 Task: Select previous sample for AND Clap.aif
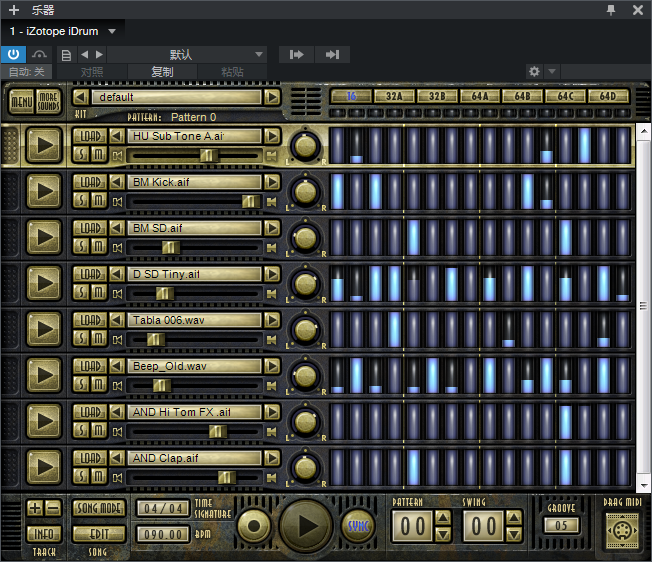click(117, 458)
